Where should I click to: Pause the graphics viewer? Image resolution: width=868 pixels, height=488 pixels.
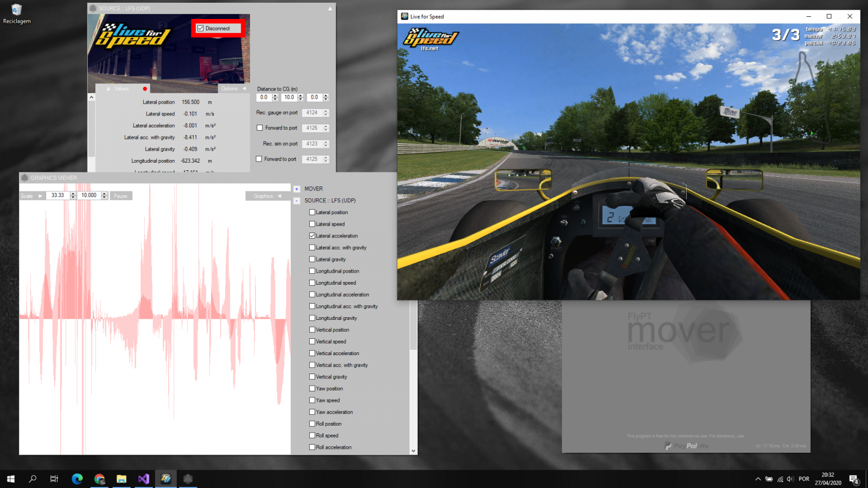point(120,196)
